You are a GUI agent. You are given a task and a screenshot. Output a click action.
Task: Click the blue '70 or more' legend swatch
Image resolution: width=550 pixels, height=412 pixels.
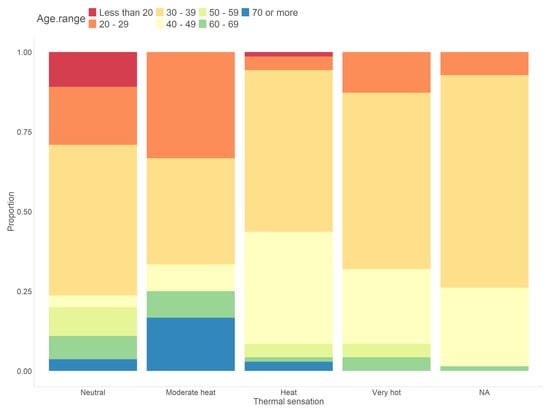pos(245,13)
